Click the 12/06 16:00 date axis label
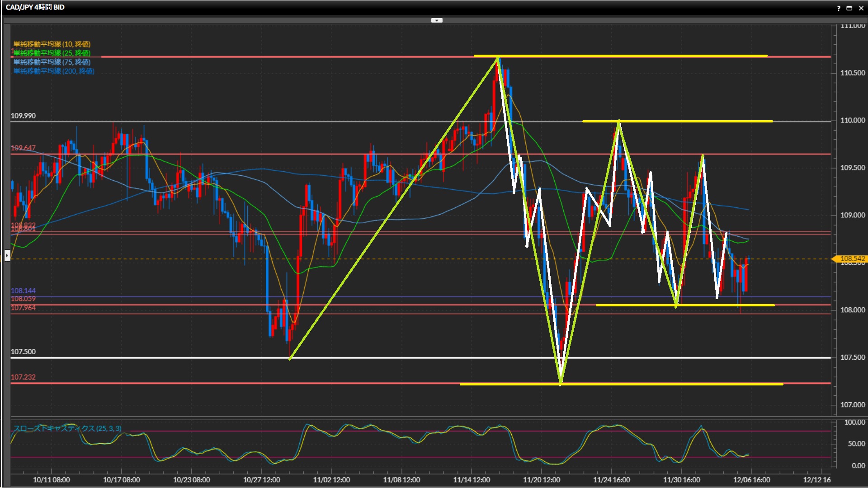 [751, 479]
